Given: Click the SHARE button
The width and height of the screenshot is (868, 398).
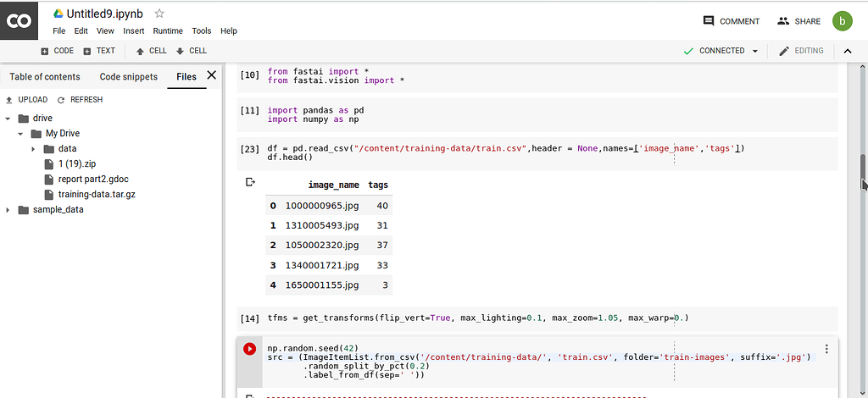Looking at the screenshot, I should point(798,21).
